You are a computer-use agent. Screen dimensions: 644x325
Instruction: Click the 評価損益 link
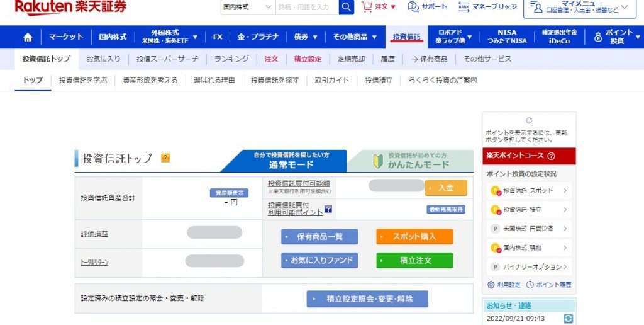tap(94, 234)
